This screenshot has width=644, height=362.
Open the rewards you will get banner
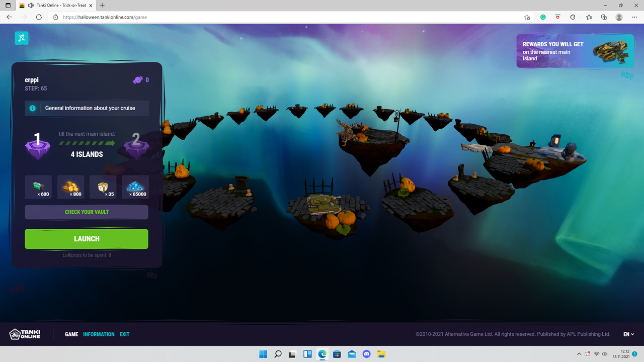click(575, 51)
